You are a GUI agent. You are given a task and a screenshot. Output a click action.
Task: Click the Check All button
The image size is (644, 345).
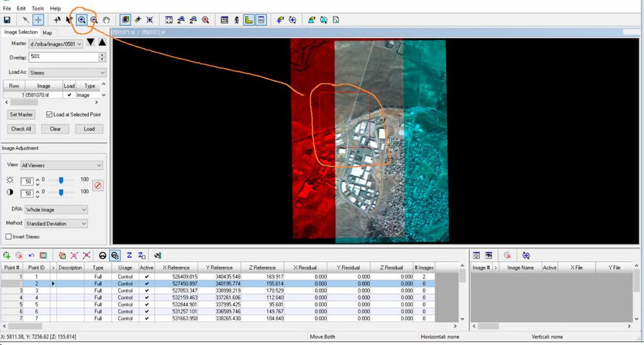click(21, 129)
